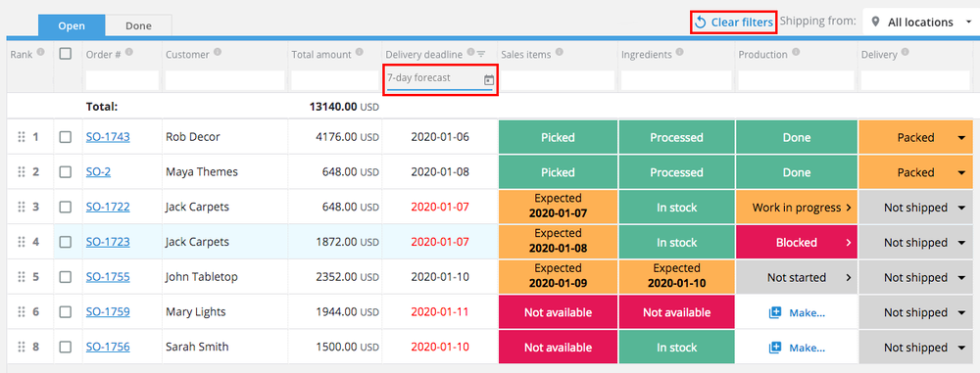The height and width of the screenshot is (373, 980).
Task: Click the Ingredients filter field
Action: coord(676,80)
